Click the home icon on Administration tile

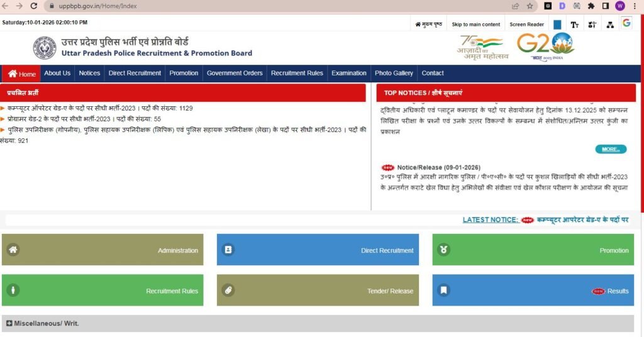(13, 250)
